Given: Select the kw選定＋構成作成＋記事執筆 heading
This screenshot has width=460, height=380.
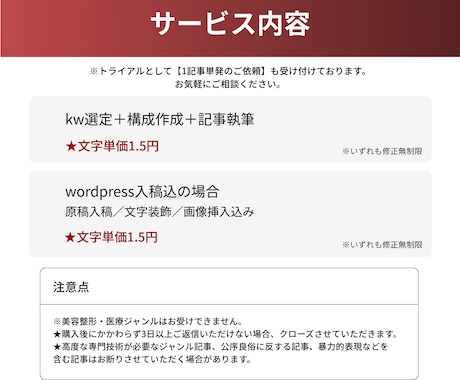Looking at the screenshot, I should click(x=160, y=119).
